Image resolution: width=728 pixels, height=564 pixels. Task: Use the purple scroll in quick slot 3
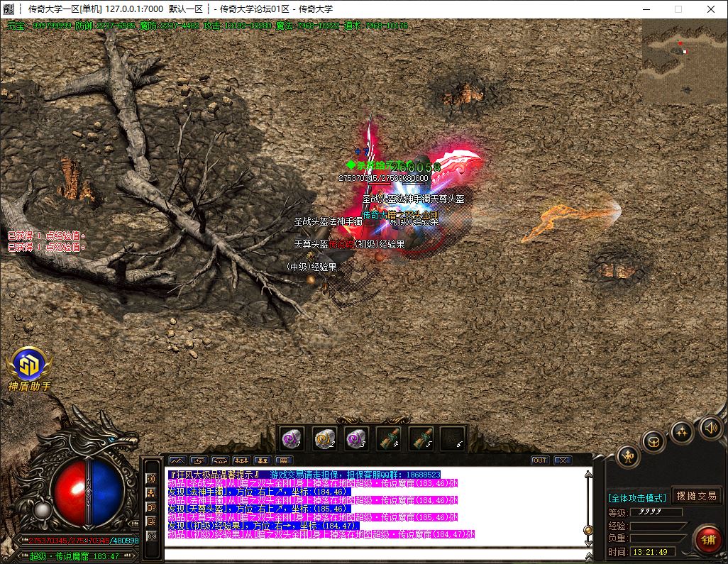coord(357,438)
